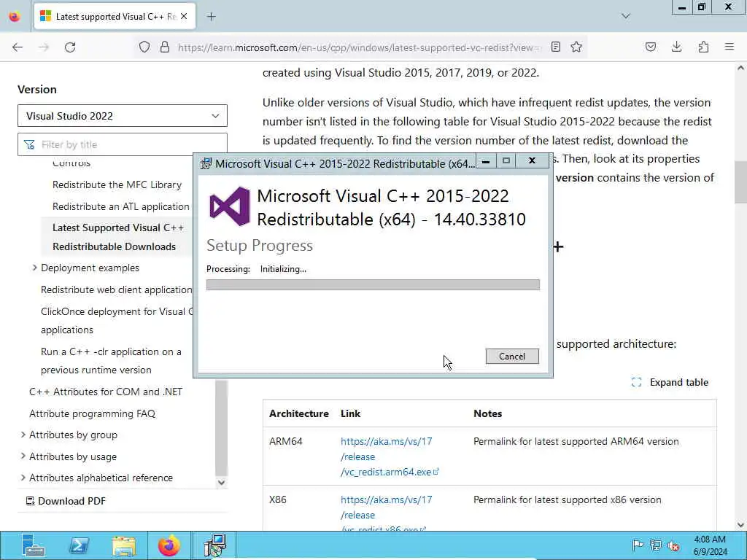
Task: Click the Firefox back arrow
Action: (x=18, y=47)
